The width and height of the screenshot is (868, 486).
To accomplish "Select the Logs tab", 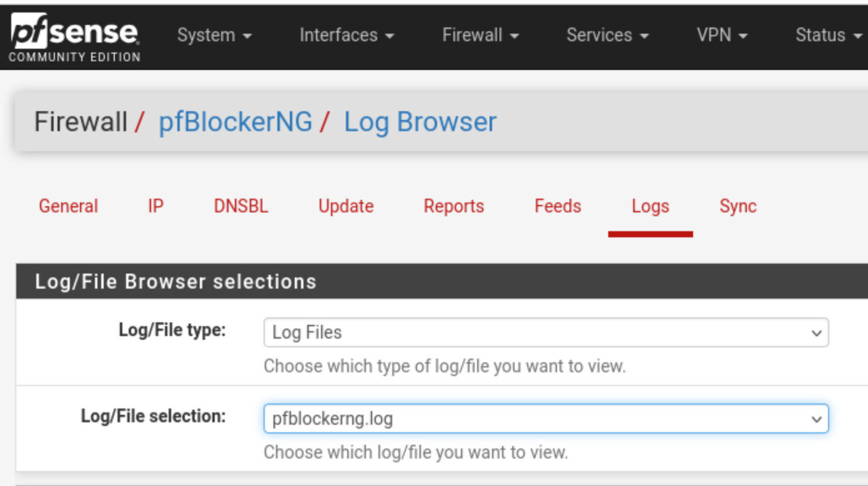I will 651,206.
